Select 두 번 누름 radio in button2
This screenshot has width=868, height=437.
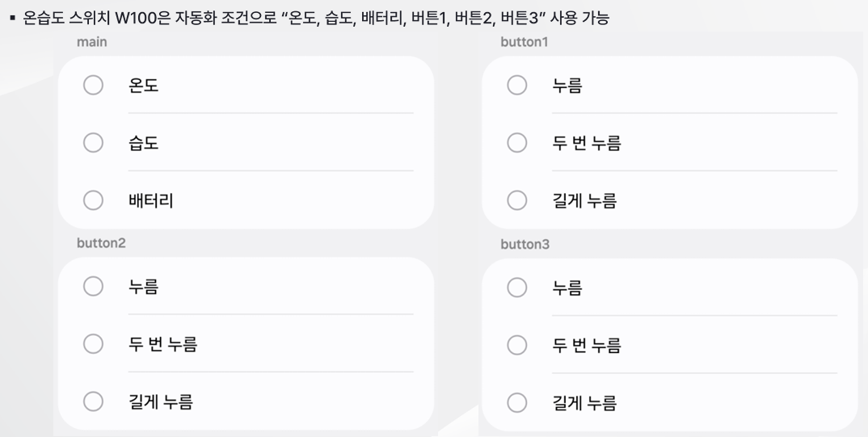point(93,344)
